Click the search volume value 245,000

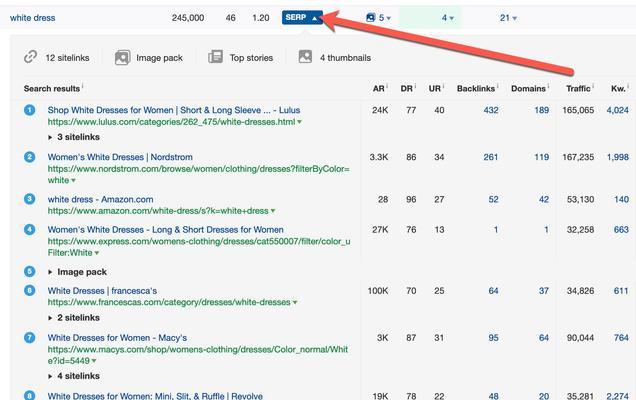point(188,18)
